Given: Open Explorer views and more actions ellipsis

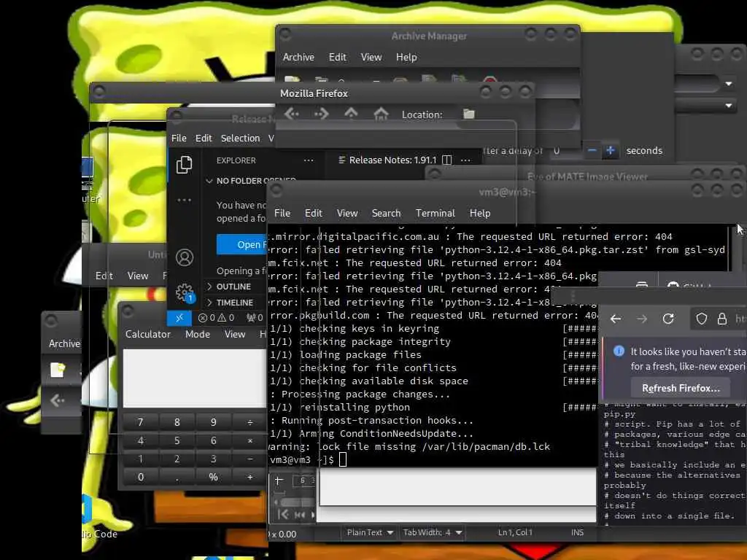Looking at the screenshot, I should point(309,160).
